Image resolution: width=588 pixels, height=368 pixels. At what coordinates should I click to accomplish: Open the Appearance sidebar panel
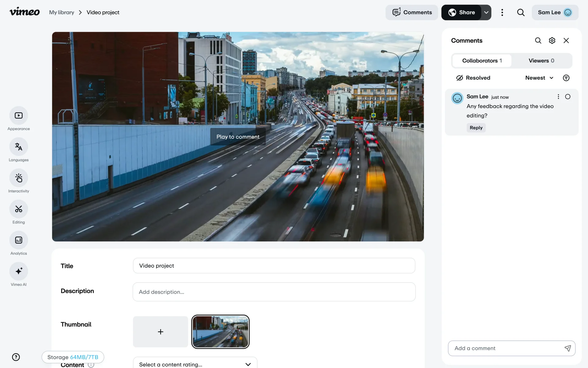19,116
